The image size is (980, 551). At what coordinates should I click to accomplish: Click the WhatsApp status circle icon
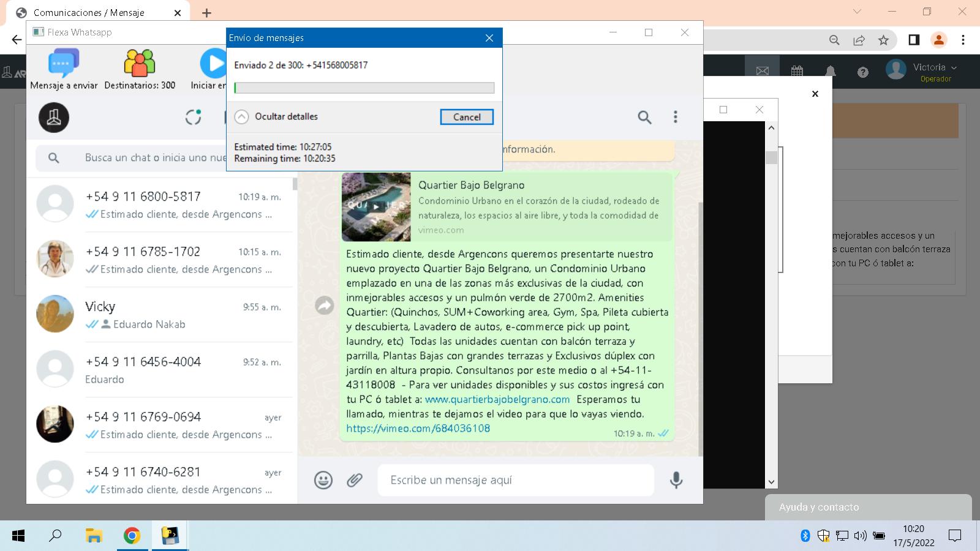click(x=194, y=117)
